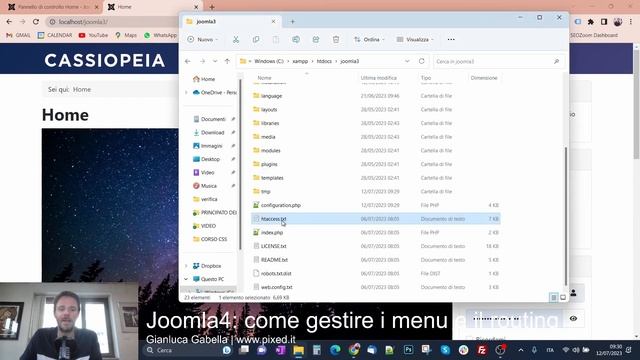Click Windows (C:) breadcrumb segment
This screenshot has width=640, height=360.
click(x=269, y=61)
